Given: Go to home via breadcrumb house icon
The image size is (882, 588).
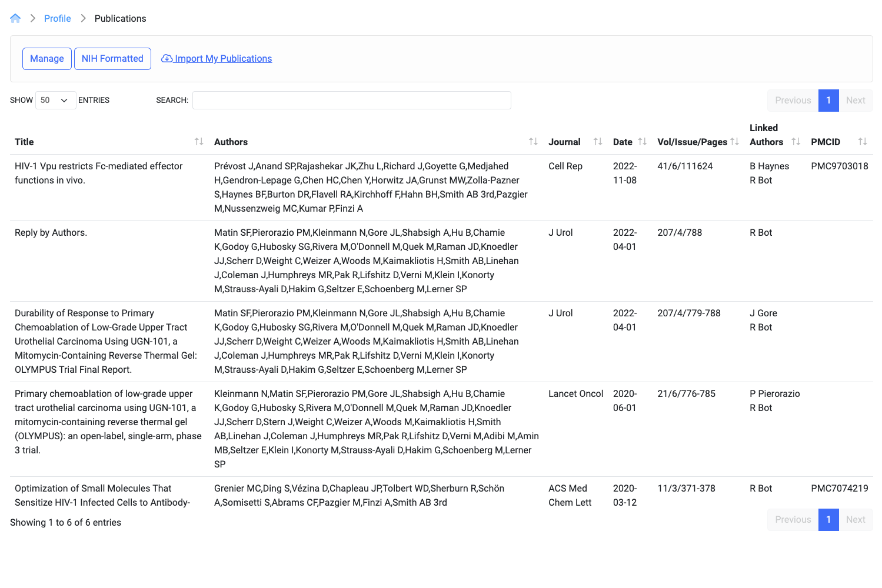Looking at the screenshot, I should [15, 18].
